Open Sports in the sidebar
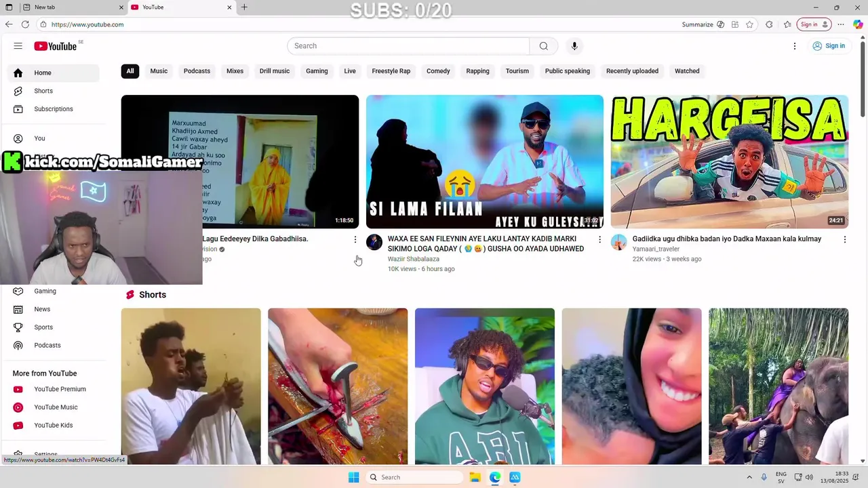The image size is (868, 488). click(x=54, y=327)
